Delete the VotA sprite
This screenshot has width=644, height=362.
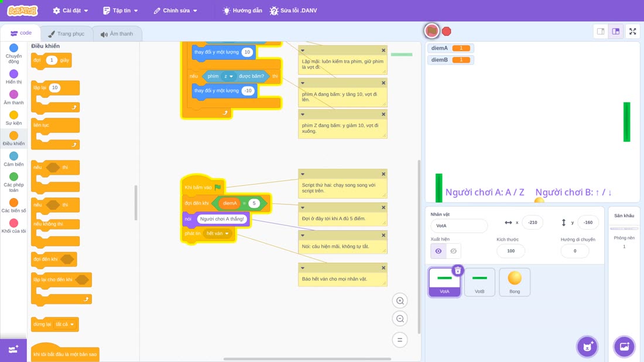coord(458,271)
